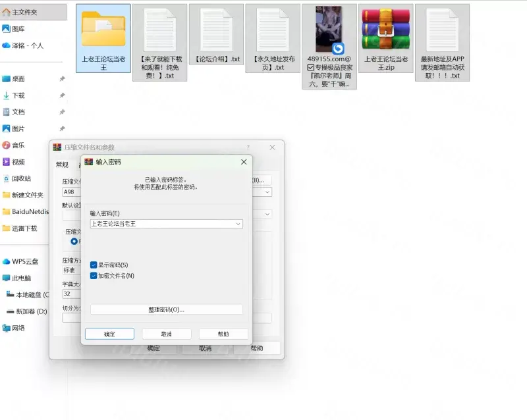Toggle the 显示密码(S) checkbox

pos(94,265)
